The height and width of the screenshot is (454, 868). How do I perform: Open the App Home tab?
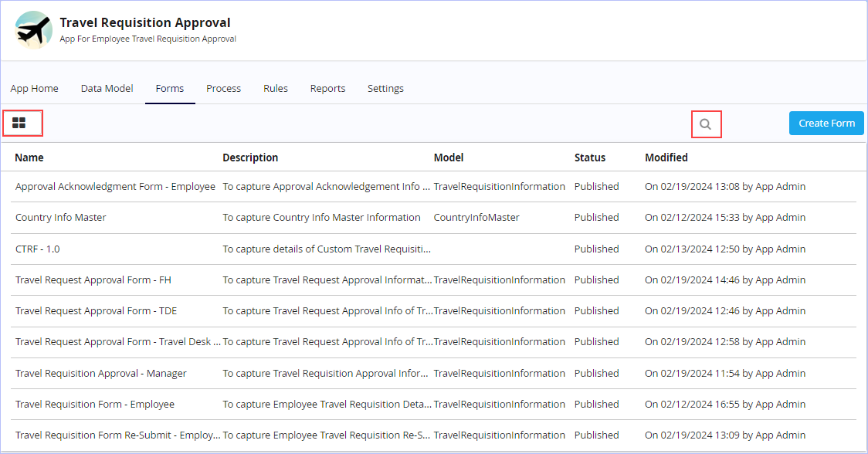pos(34,89)
